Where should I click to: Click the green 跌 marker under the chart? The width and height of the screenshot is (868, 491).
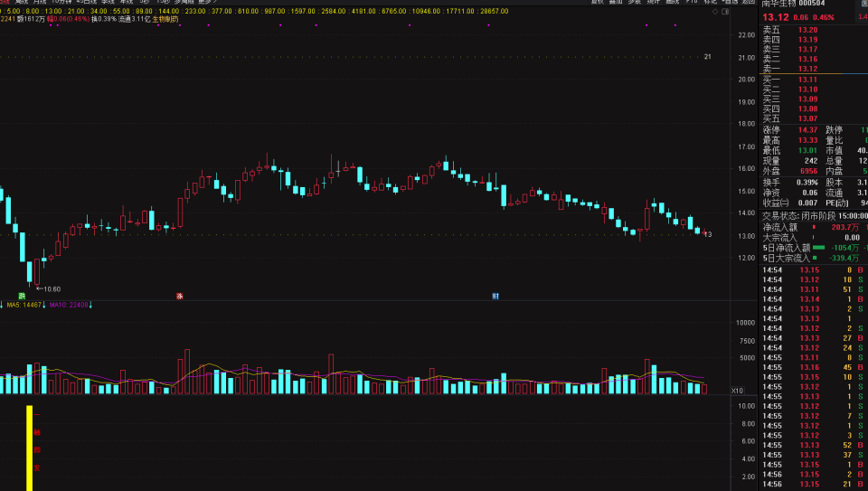[x=22, y=296]
